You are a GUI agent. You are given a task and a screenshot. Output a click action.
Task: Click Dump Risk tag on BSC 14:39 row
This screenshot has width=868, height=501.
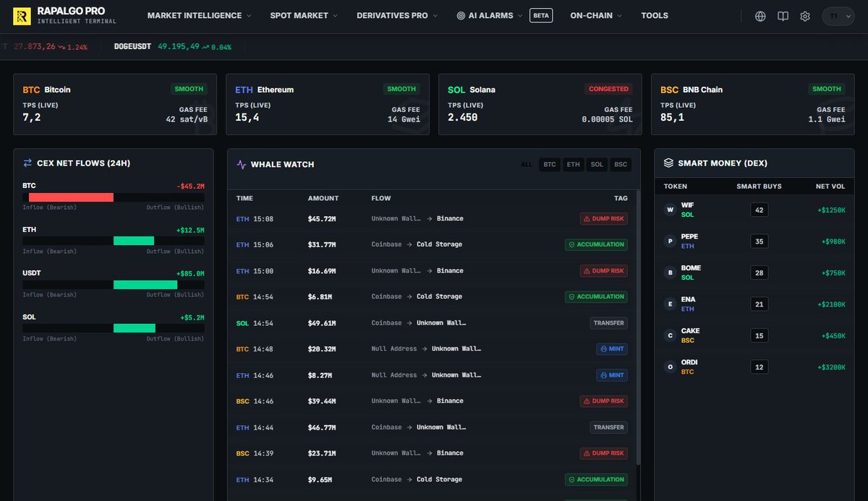coord(603,453)
